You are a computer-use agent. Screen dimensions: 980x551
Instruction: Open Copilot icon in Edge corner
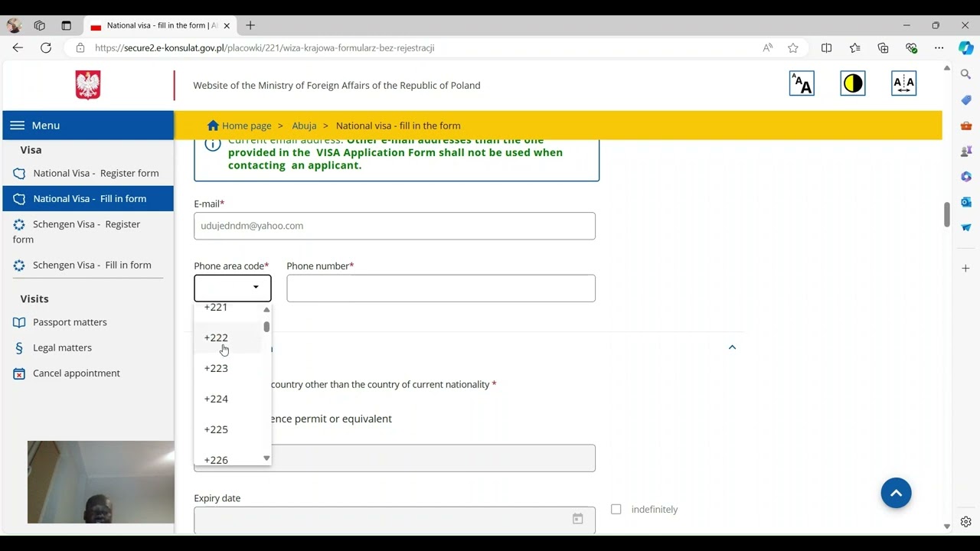966,47
